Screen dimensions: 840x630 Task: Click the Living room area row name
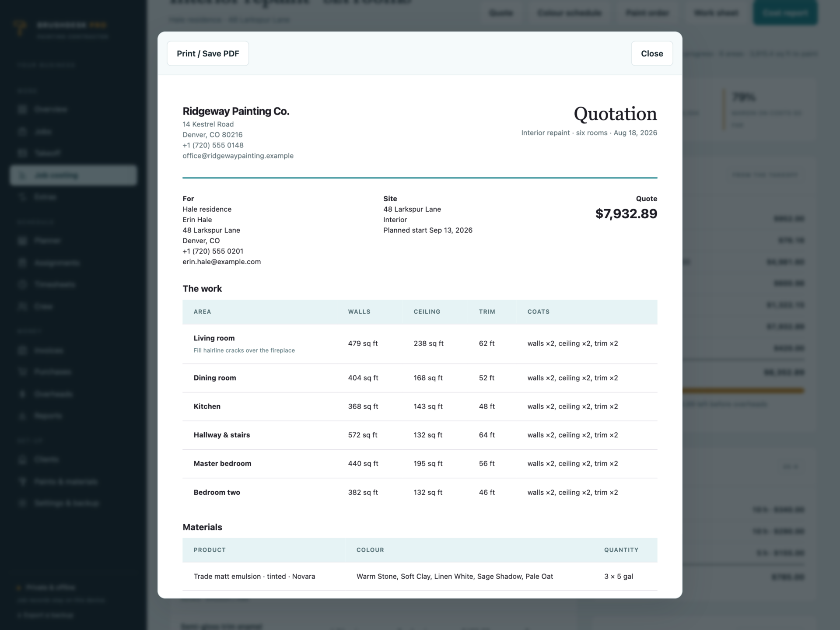pos(214,338)
